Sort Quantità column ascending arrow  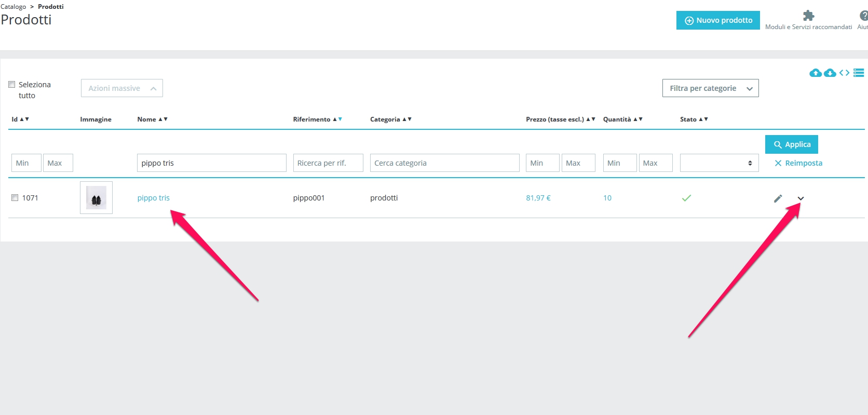(x=635, y=119)
